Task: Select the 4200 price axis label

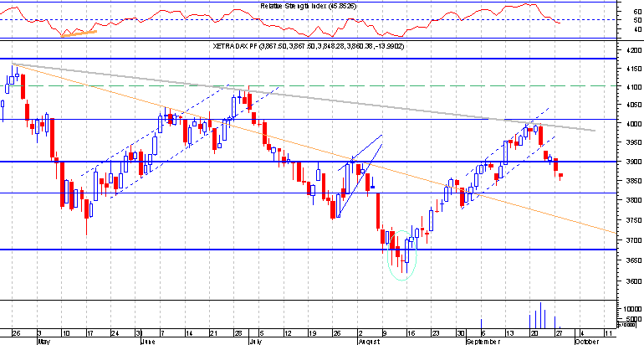Action: (634, 50)
